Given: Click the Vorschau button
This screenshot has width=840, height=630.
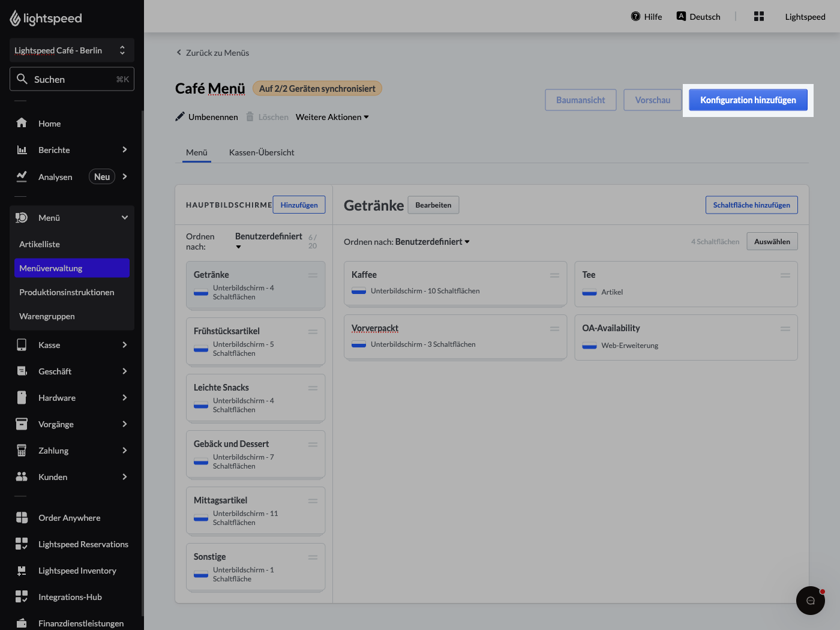Looking at the screenshot, I should [653, 100].
